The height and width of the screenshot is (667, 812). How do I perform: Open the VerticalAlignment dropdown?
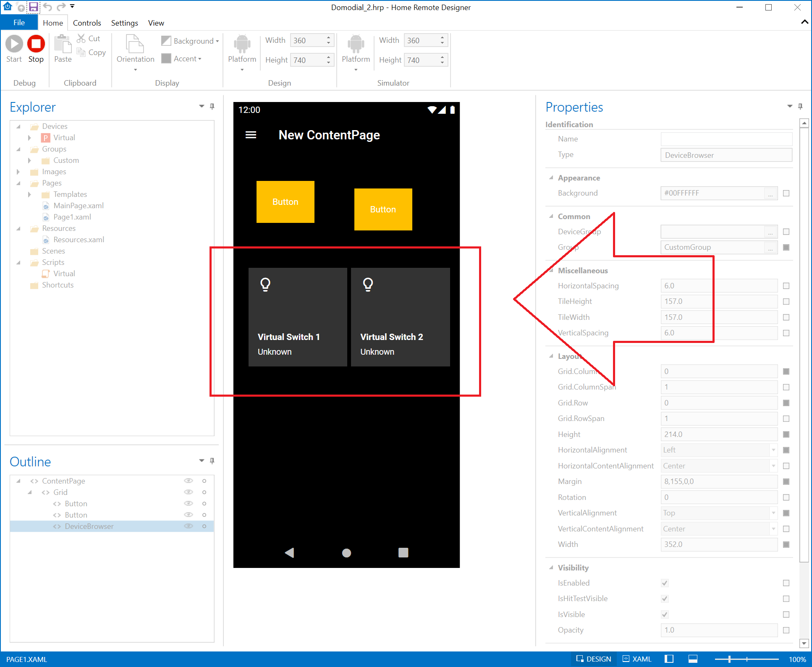click(x=773, y=513)
